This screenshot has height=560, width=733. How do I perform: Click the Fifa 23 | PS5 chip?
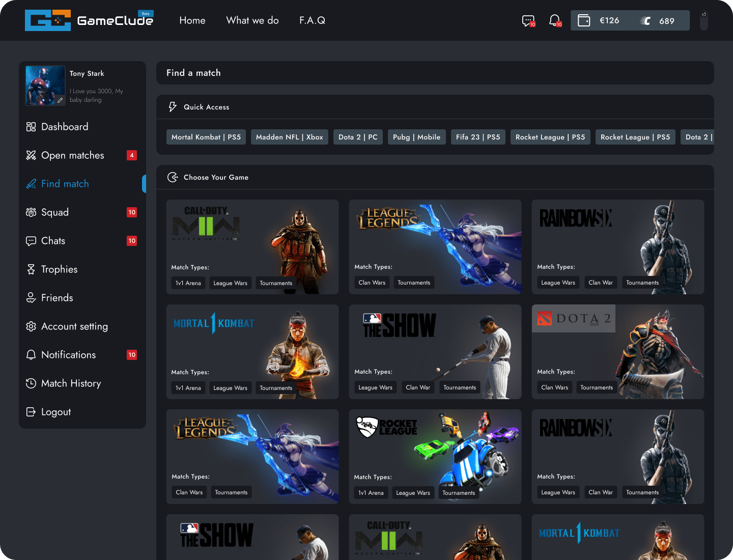[x=478, y=137]
